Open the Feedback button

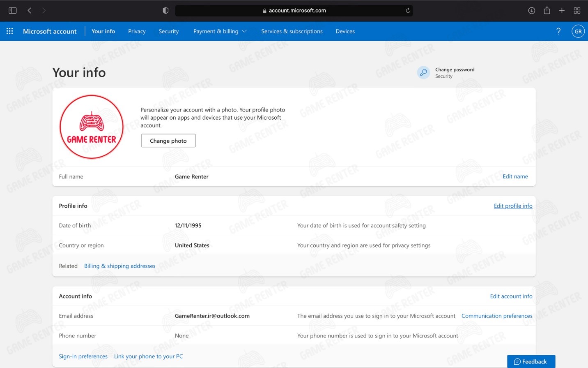pos(531,361)
